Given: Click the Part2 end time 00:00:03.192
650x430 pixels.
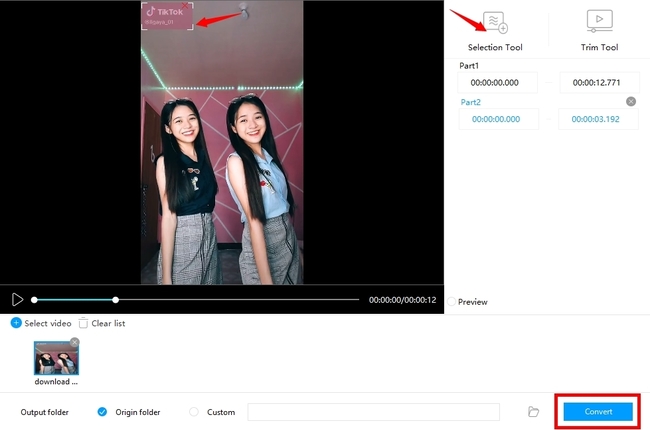Looking at the screenshot, I should 598,119.
